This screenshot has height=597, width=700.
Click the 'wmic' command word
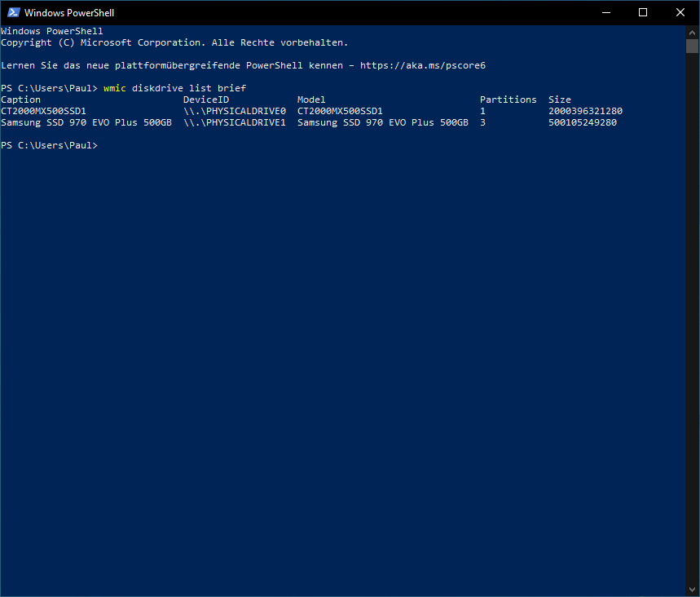tap(115, 88)
